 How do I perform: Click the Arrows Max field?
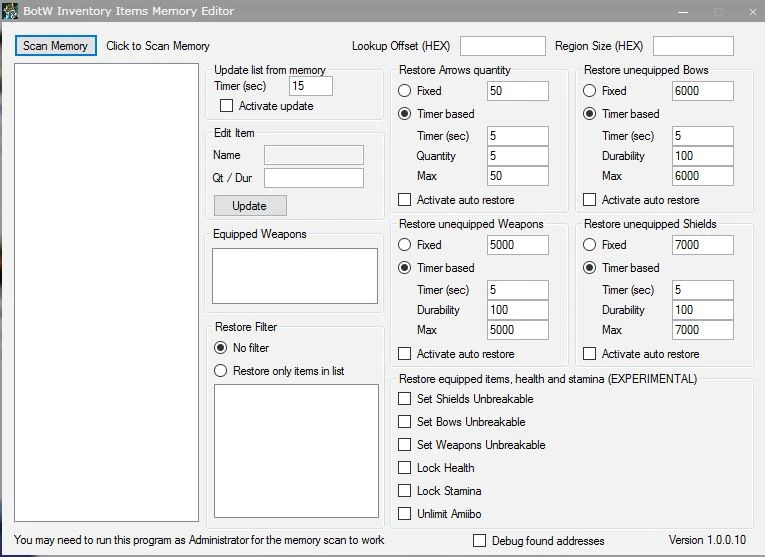(x=518, y=176)
